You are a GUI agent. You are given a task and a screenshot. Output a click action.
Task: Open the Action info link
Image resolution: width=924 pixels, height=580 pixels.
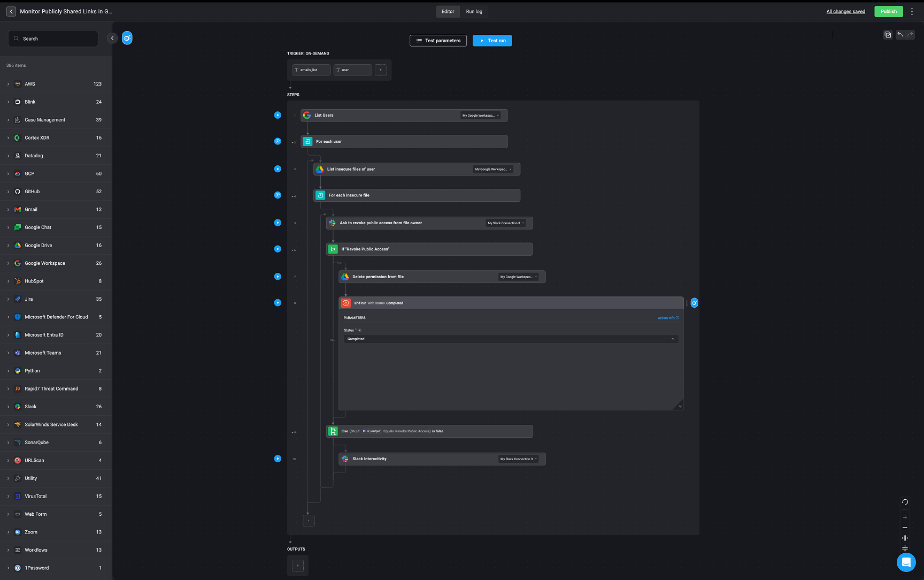[x=668, y=318]
